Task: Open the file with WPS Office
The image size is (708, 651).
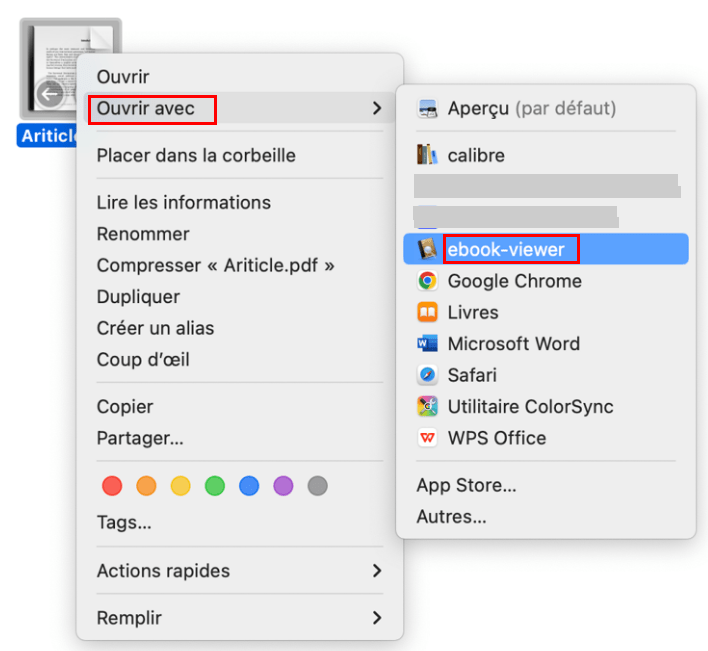Action: [x=546, y=438]
